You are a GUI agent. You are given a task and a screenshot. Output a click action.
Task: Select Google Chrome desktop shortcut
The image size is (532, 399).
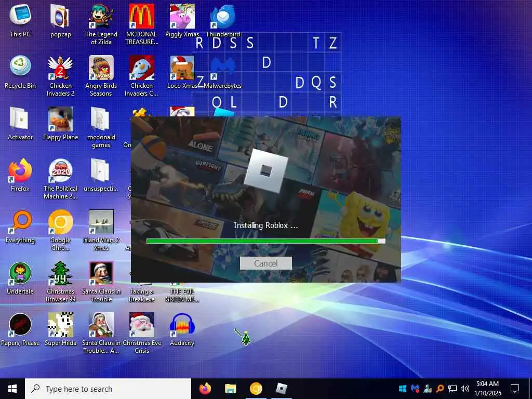point(60,231)
